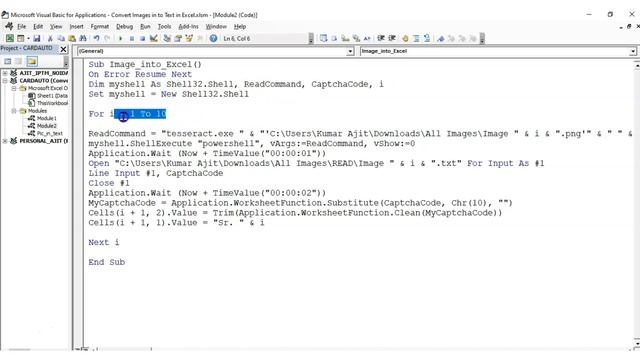Open the Image_into_Excel procedure dropdown

tap(632, 51)
